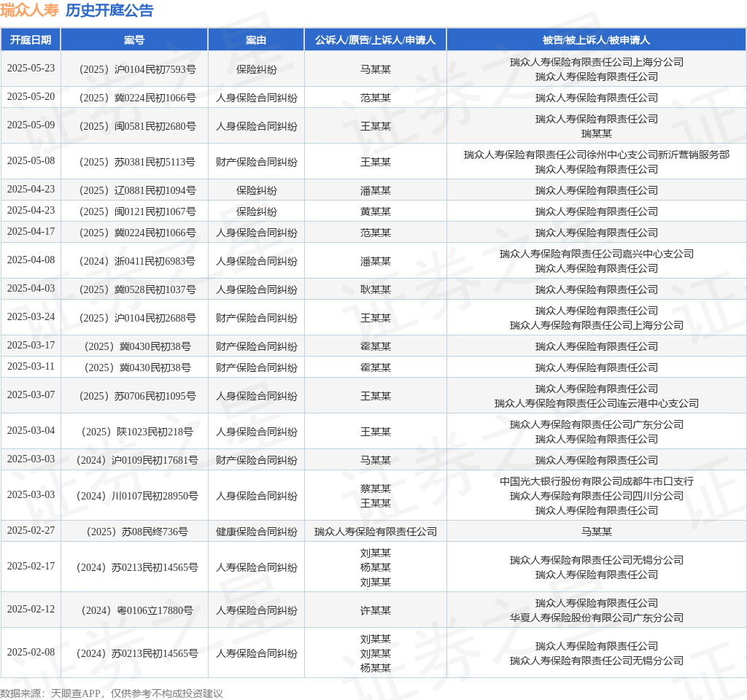Screen dimensions: 747x700
Task: Click the date cell 2025-02-08
Action: [31, 653]
